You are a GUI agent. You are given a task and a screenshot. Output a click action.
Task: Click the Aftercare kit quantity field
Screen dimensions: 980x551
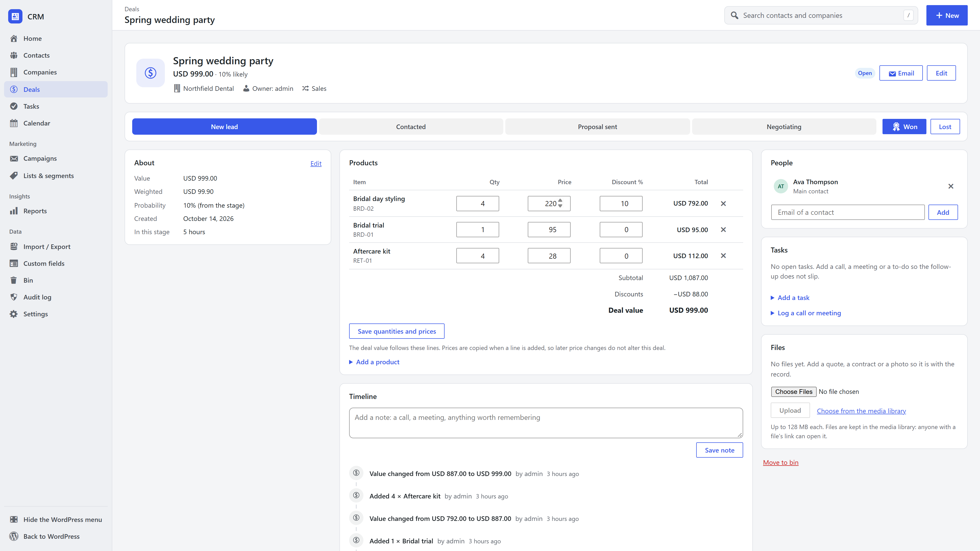pos(477,256)
